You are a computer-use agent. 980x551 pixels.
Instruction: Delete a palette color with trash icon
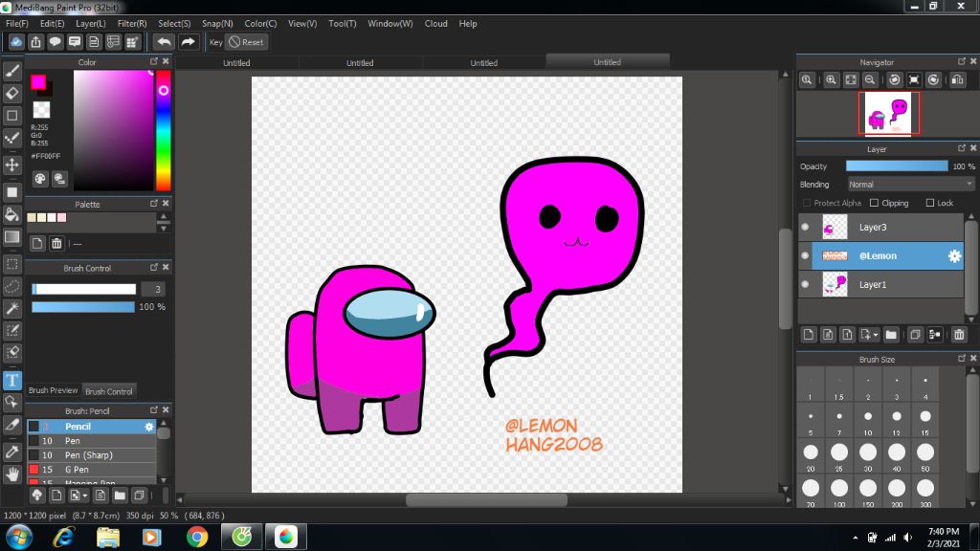click(56, 244)
